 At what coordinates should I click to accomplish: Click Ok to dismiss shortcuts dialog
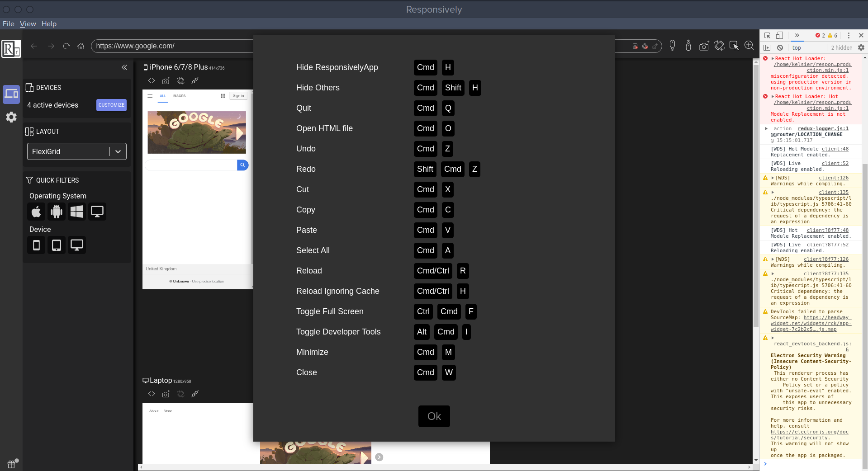434,416
